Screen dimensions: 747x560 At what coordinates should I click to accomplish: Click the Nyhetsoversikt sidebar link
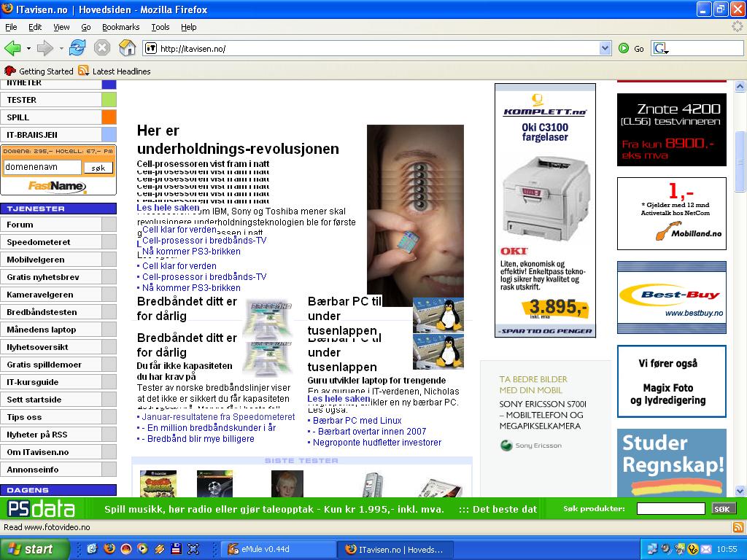click(58, 347)
